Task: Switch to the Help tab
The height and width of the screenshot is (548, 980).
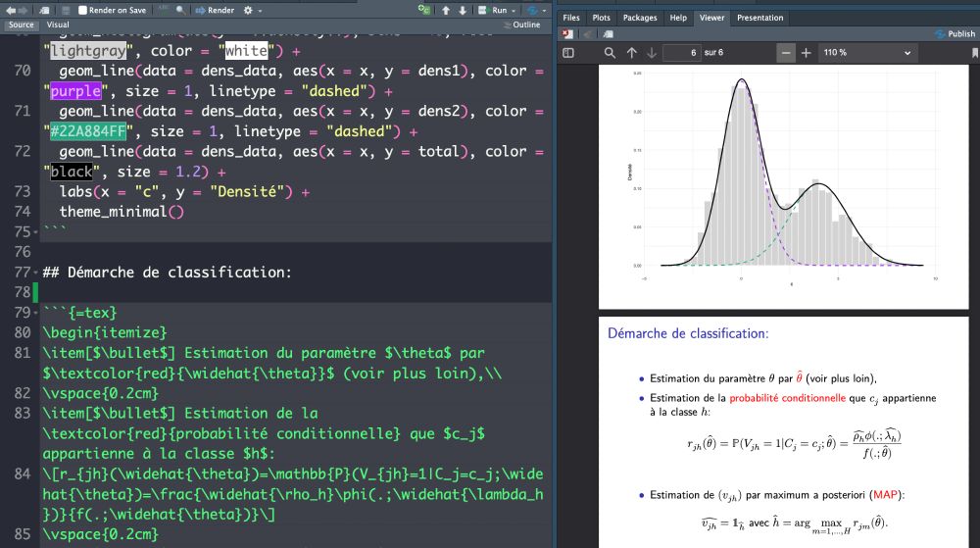Action: pos(678,18)
